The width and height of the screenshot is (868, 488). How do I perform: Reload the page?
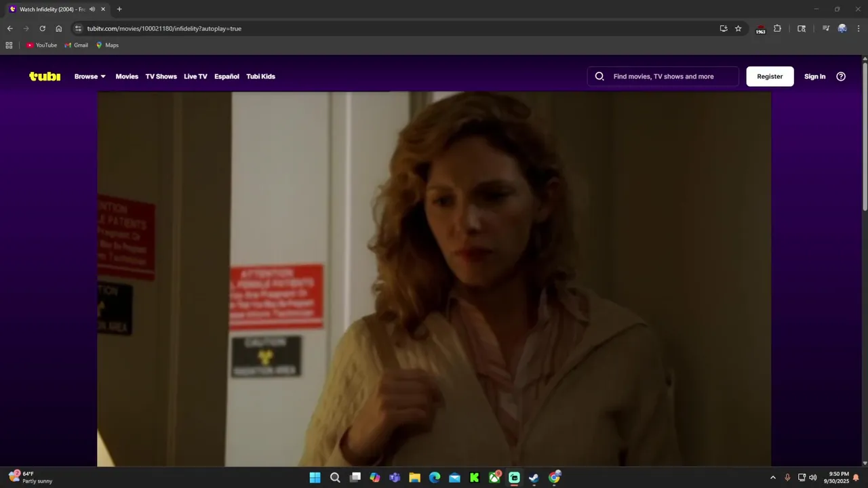(x=42, y=28)
